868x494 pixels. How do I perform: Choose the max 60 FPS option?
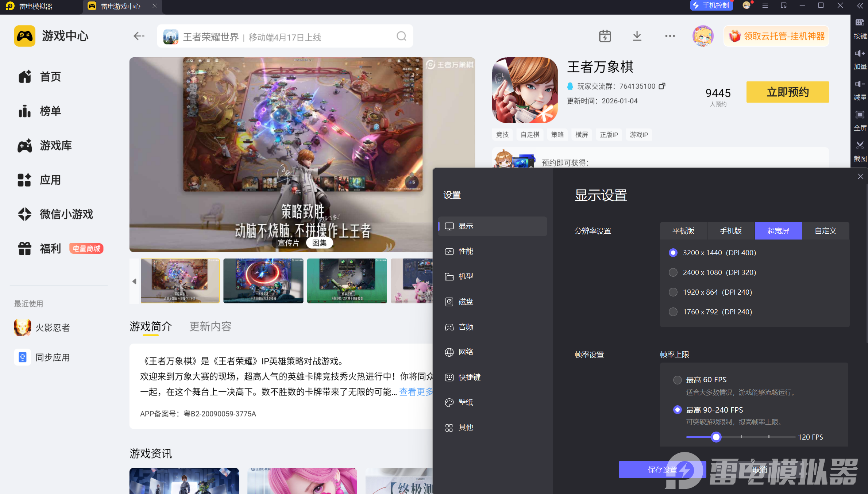tap(678, 380)
